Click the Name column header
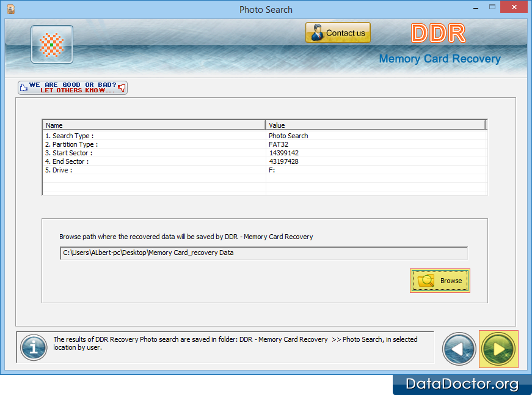Screen dimensions: 532x395 153,125
